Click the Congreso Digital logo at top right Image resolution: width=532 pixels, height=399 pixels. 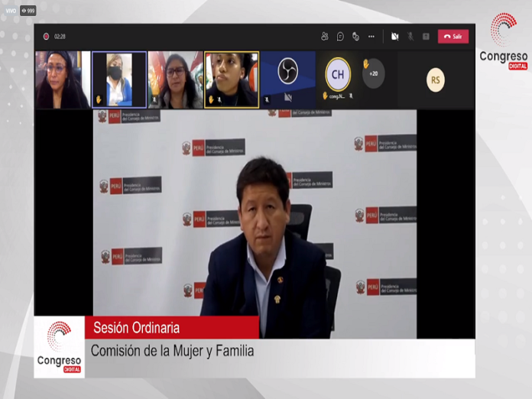tap(504, 41)
